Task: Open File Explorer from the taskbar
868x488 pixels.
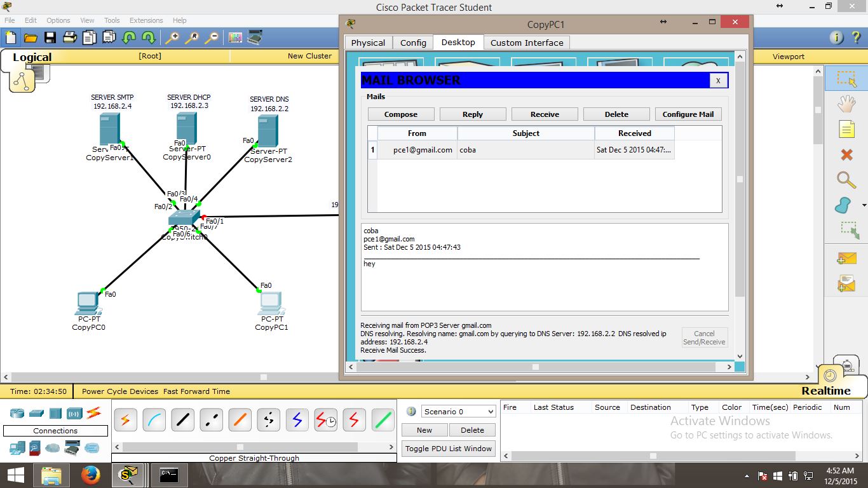Action: (x=51, y=475)
